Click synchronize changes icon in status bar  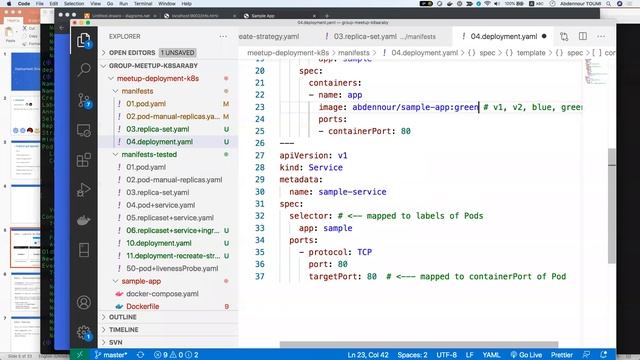click(x=140, y=355)
